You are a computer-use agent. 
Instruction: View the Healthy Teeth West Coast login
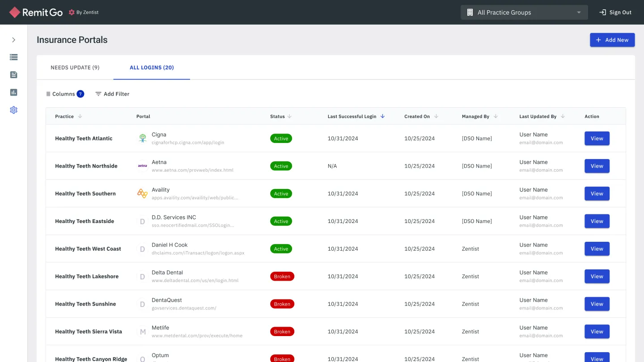[x=597, y=249]
